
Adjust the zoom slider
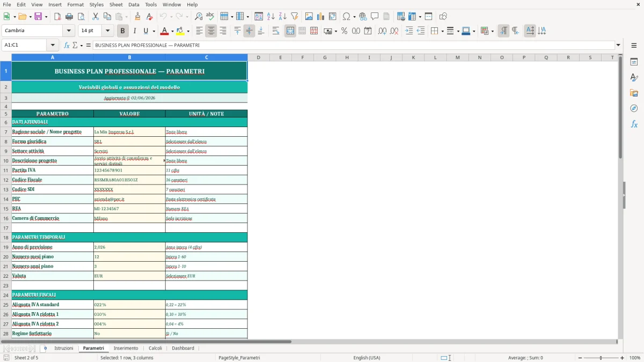click(x=601, y=358)
